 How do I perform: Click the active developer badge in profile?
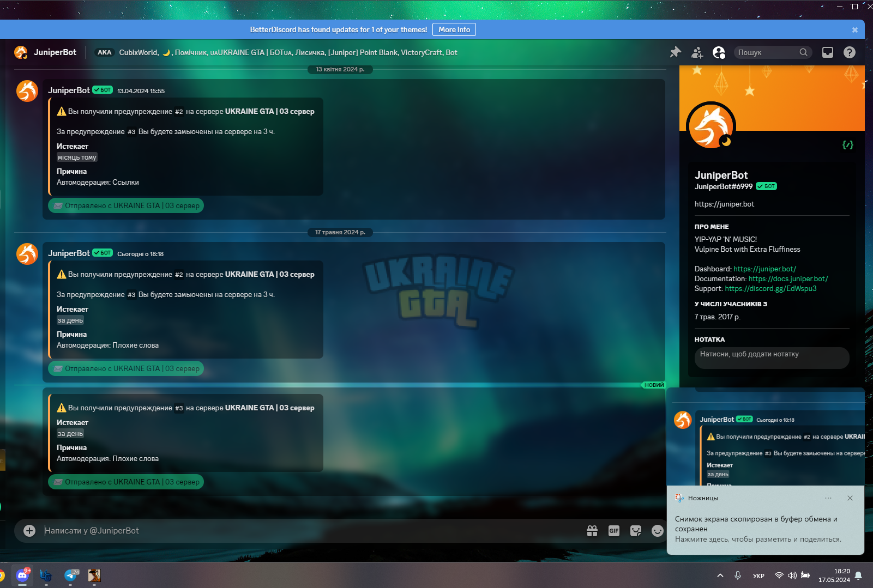tap(848, 145)
